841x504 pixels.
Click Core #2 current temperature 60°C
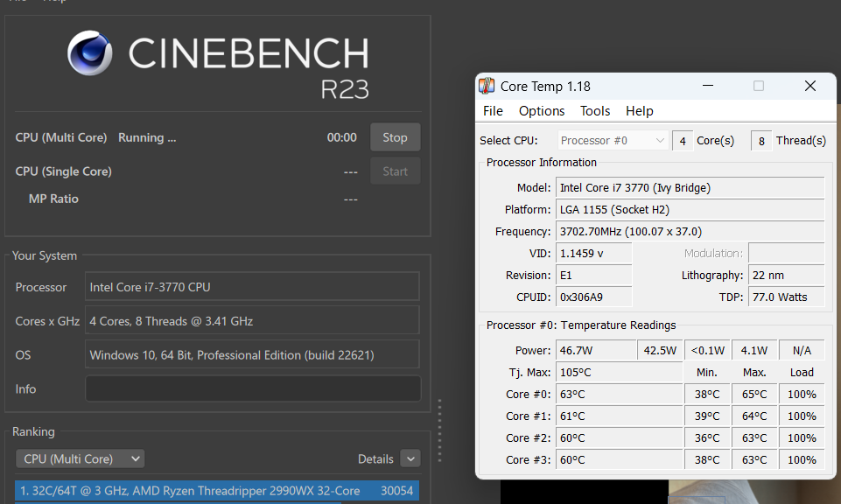(x=619, y=438)
